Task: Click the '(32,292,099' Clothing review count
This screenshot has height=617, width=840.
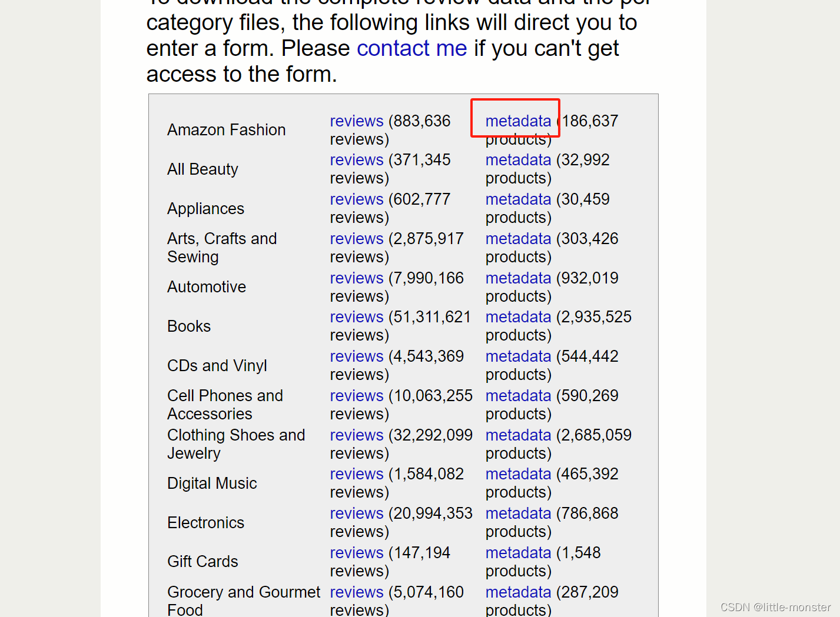Action: pos(430,435)
